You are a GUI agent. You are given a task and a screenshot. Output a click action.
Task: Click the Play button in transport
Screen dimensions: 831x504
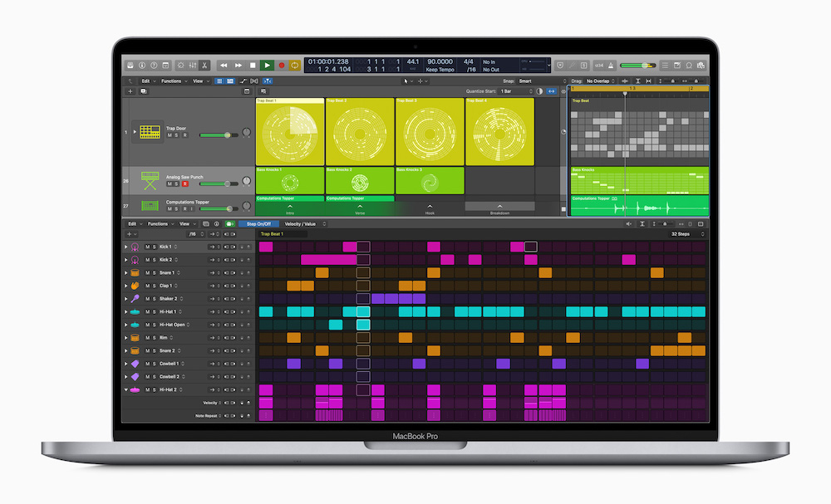coord(267,65)
